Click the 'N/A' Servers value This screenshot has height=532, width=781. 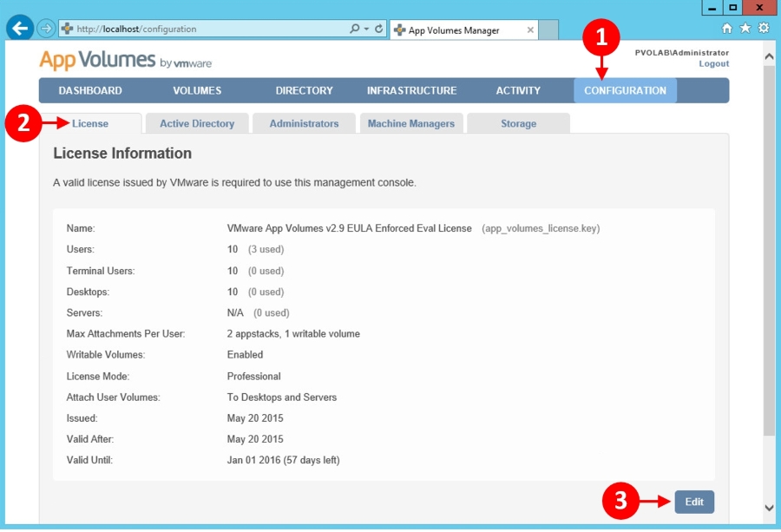point(235,312)
